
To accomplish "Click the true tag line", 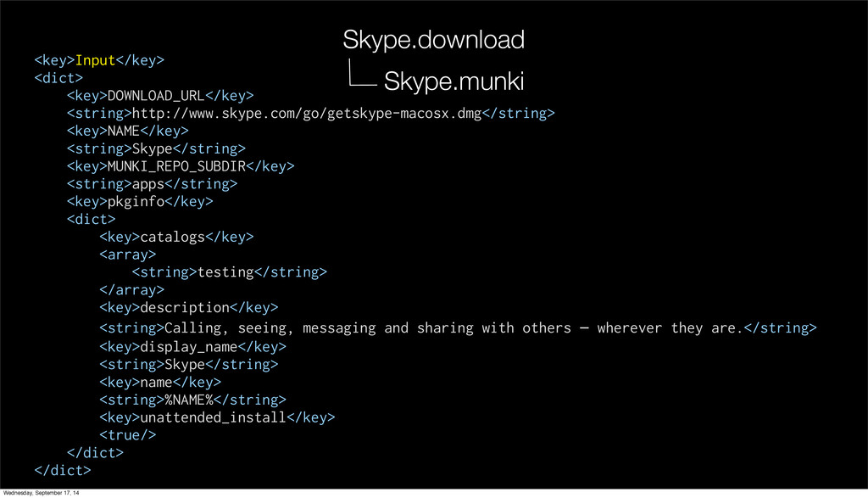I will [x=128, y=435].
